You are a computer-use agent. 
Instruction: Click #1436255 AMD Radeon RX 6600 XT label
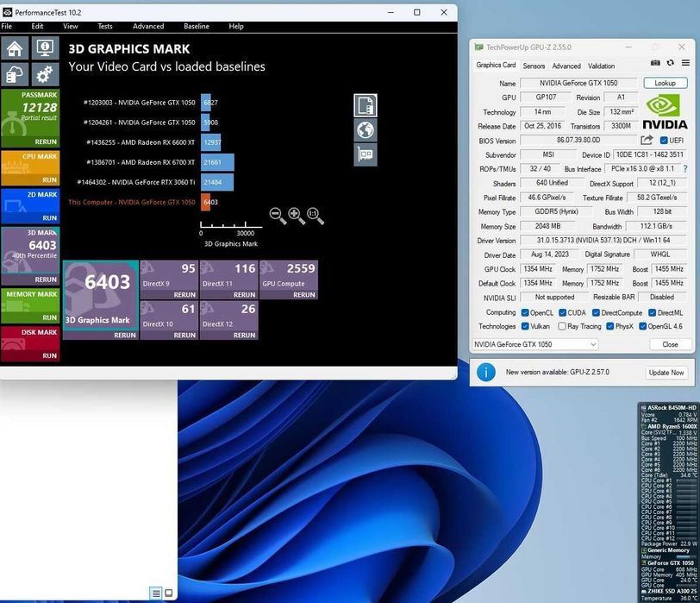coord(141,142)
